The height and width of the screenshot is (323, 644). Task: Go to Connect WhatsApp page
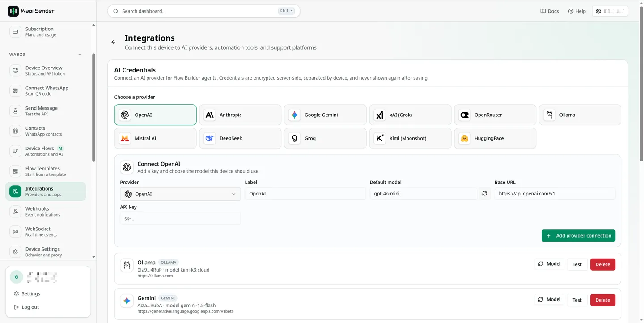(x=46, y=91)
